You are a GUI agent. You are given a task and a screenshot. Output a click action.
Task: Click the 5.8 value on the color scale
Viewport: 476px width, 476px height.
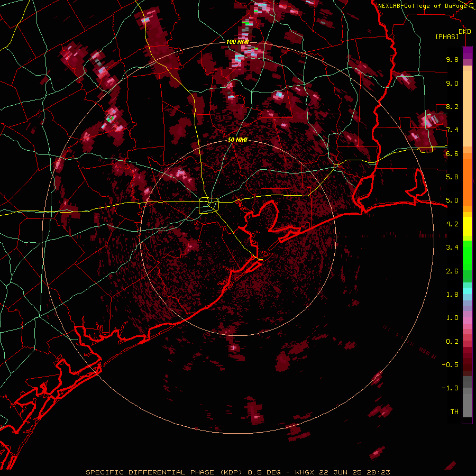(452, 177)
